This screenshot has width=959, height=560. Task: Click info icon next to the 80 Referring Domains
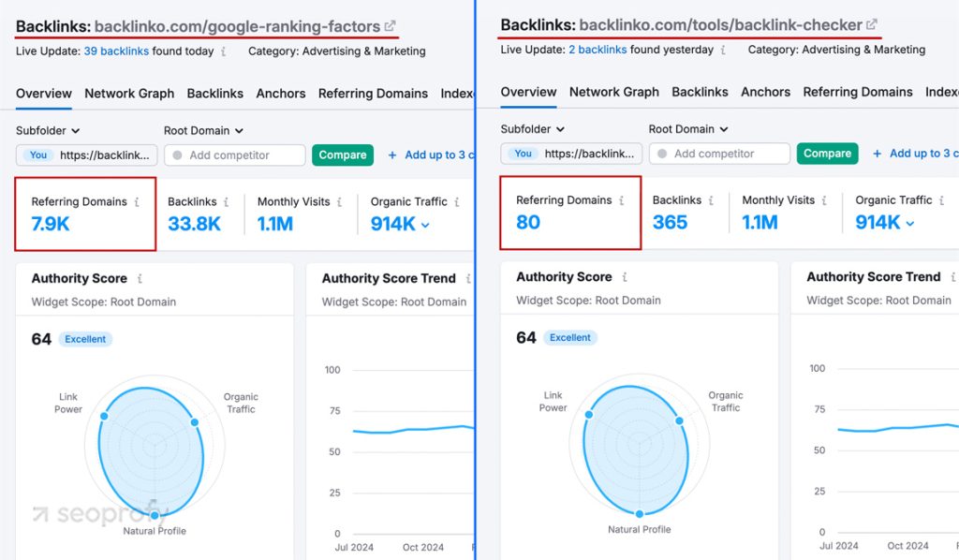(623, 200)
